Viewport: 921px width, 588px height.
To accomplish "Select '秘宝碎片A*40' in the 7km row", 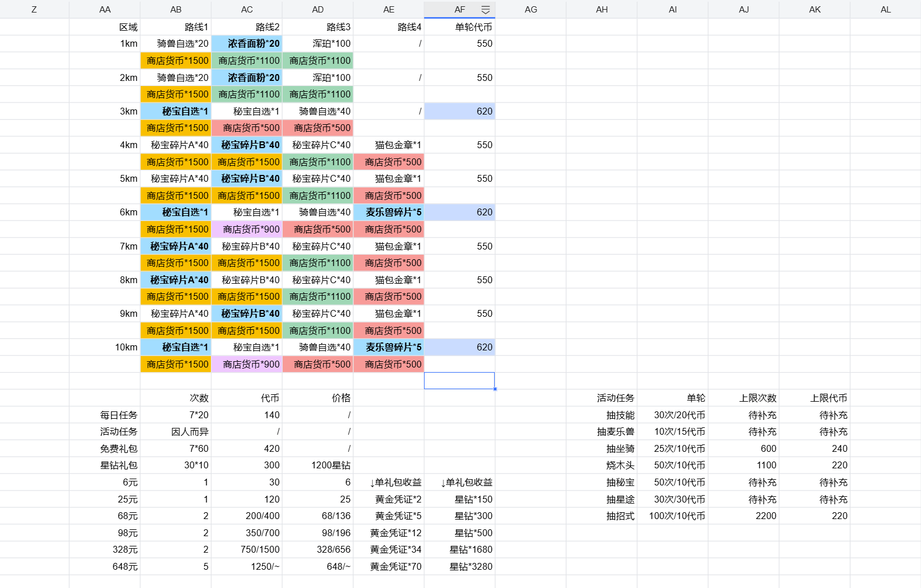I will [x=176, y=246].
